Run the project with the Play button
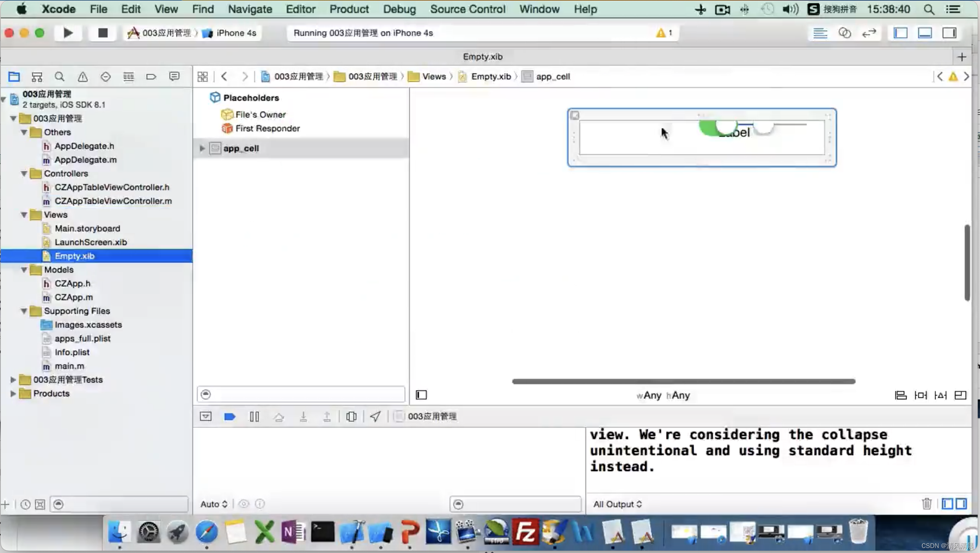Viewport: 980px width, 553px height. [68, 33]
